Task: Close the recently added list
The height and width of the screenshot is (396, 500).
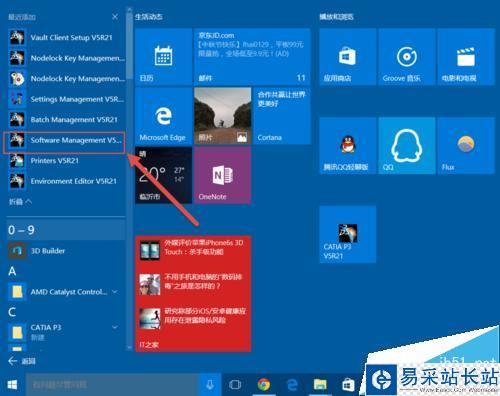Action: (x=115, y=17)
